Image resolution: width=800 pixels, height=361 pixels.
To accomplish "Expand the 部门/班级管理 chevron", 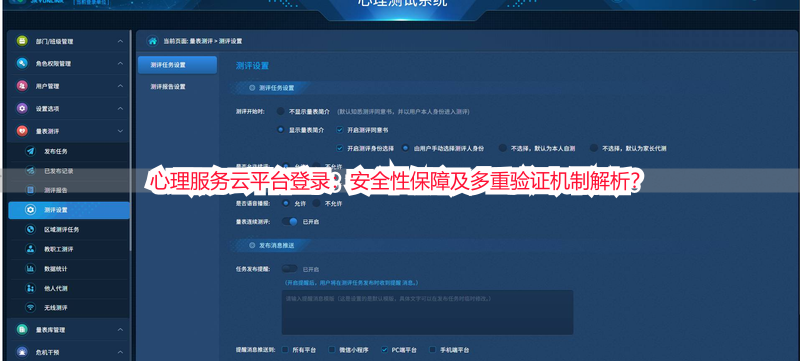I will pos(120,41).
